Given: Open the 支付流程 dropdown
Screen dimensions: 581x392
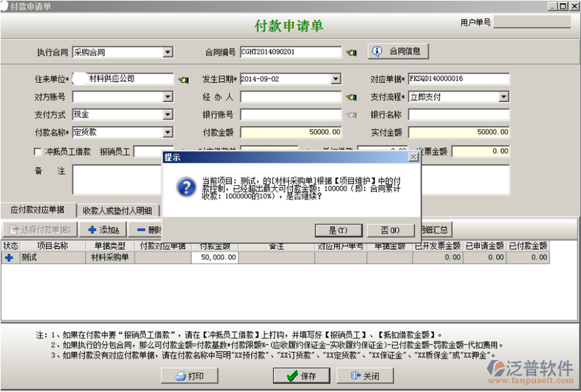Looking at the screenshot, I should pyautogui.click(x=503, y=97).
